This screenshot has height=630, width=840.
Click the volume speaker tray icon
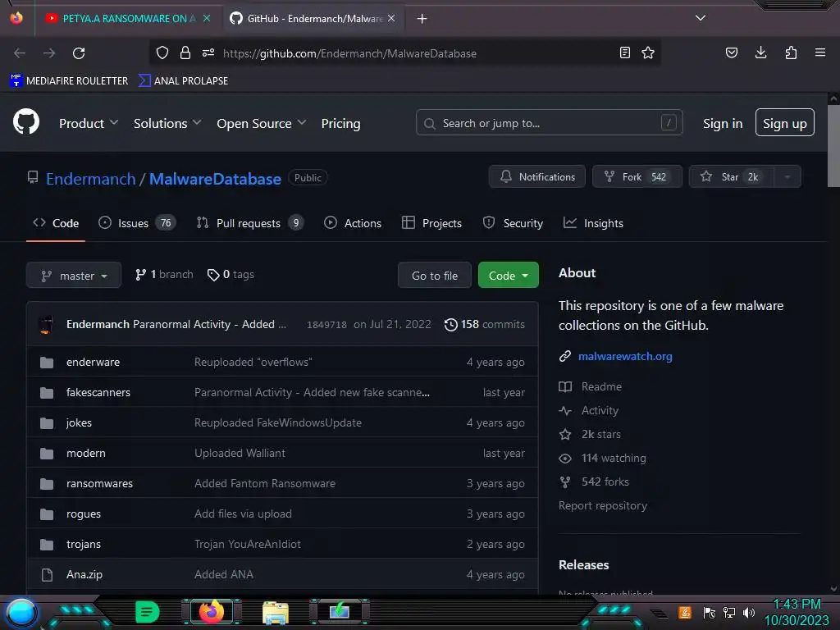pyautogui.click(x=749, y=612)
